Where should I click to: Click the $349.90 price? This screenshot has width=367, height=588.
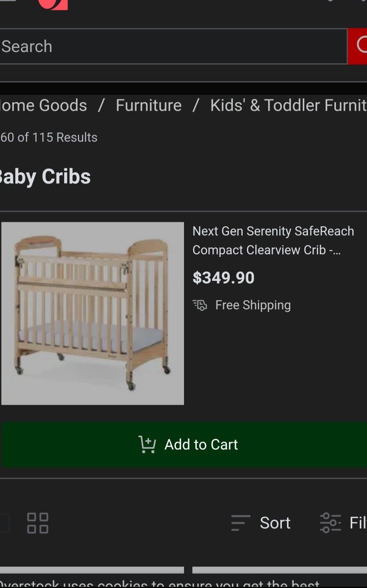point(223,278)
